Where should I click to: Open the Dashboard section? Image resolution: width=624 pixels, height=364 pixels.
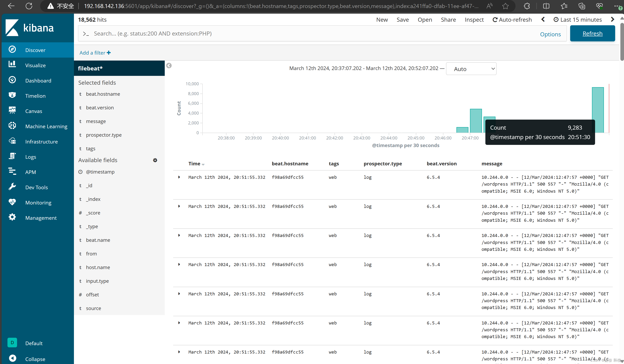point(38,80)
